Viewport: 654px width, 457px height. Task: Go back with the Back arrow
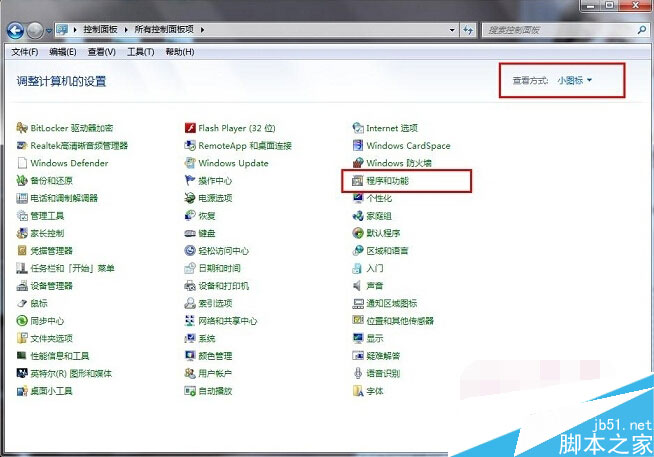point(15,30)
